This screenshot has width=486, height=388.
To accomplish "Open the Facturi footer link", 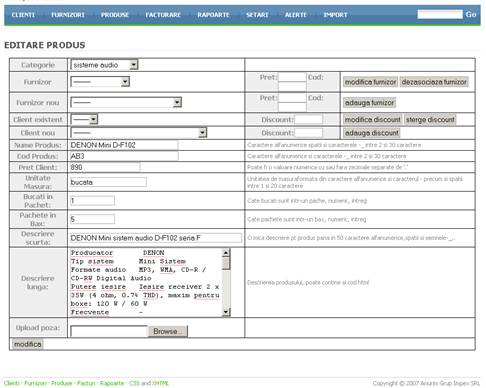I will (86, 383).
